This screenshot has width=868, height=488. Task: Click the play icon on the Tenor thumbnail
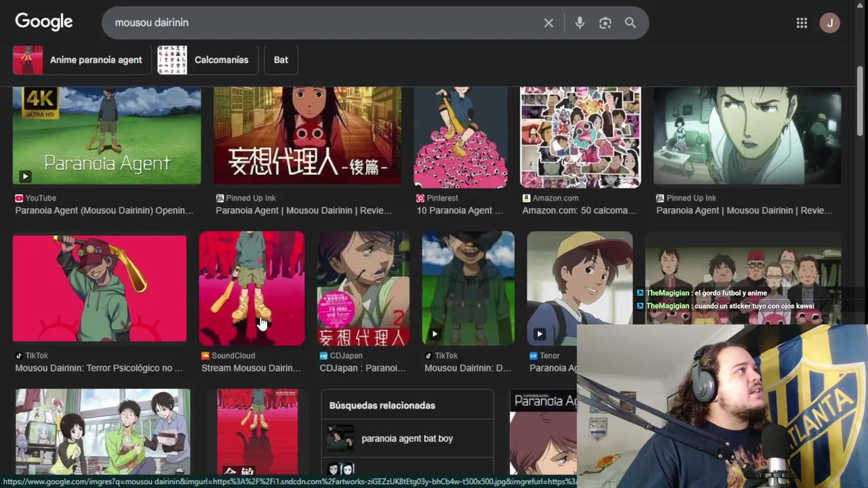tap(539, 334)
